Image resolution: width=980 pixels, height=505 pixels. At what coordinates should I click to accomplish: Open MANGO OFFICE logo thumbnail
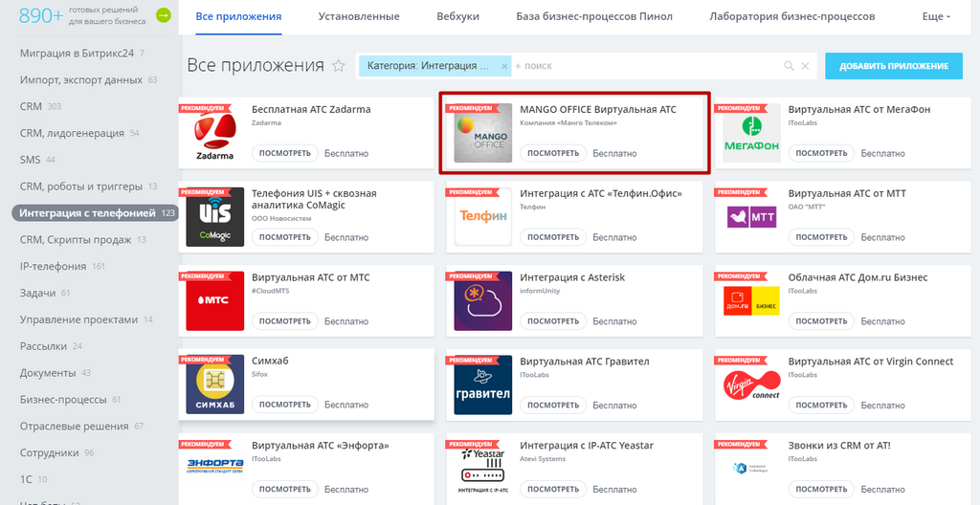pyautogui.click(x=482, y=133)
